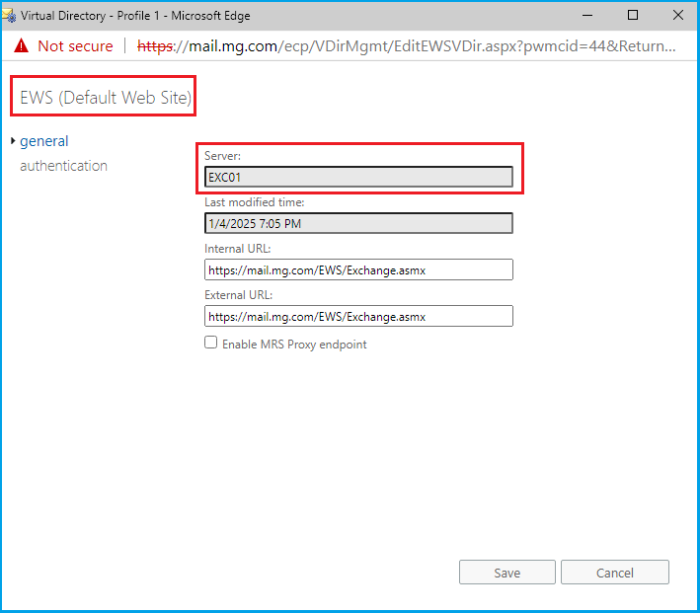Click the Enable MRS Proxy endpoint label text
700x614 pixels.
(294, 344)
